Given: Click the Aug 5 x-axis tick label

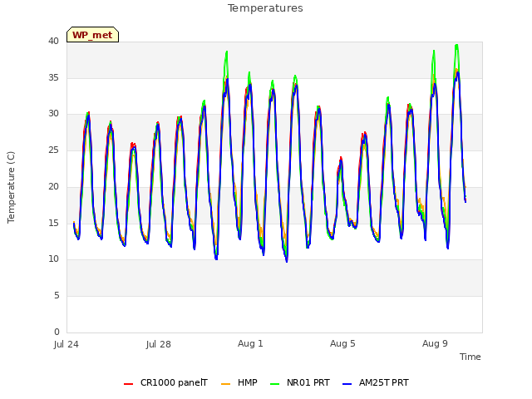Looking at the screenshot, I should (x=342, y=343).
